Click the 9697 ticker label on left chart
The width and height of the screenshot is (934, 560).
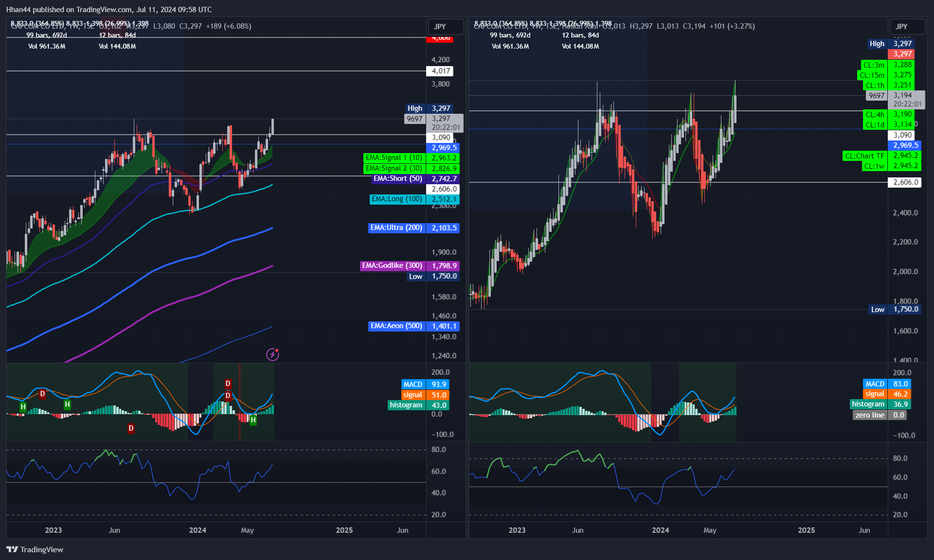click(x=414, y=119)
